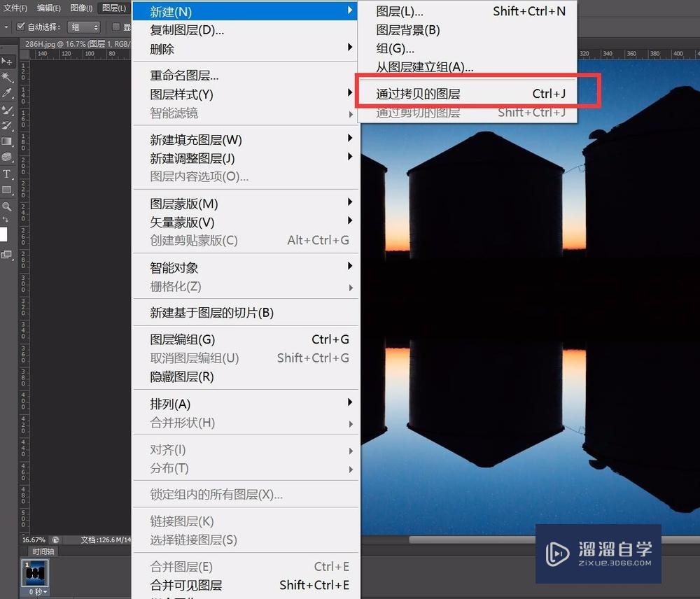Select the Eyedropper tool
700x599 pixels.
(7, 93)
